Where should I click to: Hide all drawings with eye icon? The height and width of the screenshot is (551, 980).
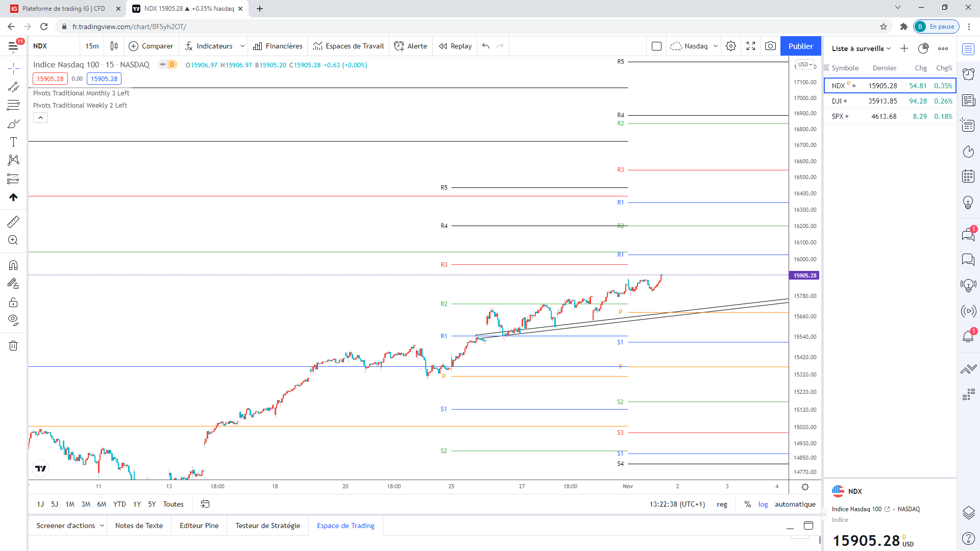[13, 320]
